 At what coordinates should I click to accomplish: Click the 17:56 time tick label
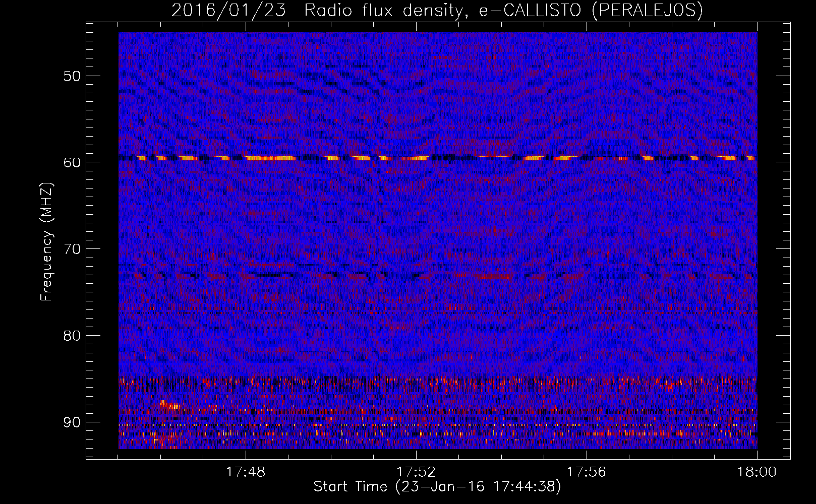point(587,472)
